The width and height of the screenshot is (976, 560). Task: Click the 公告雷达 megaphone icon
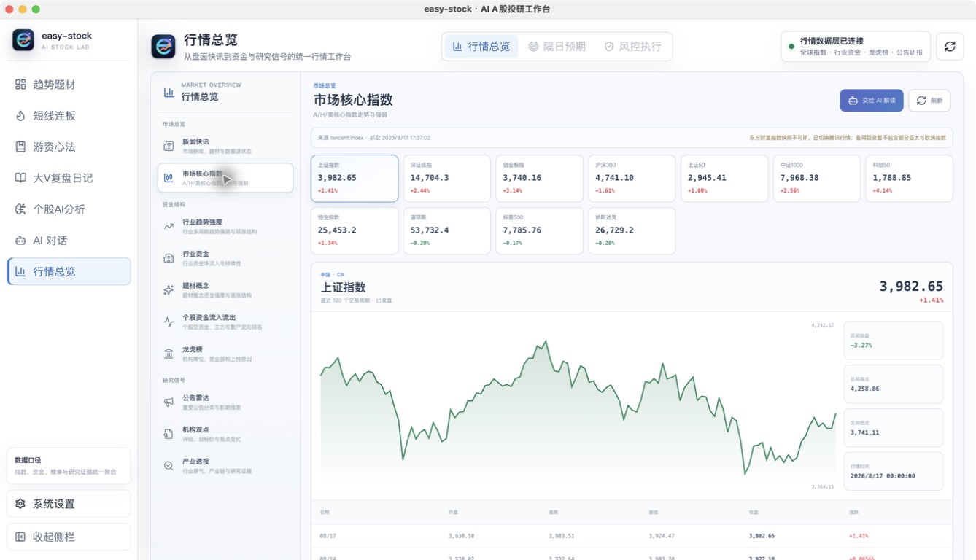(x=169, y=402)
